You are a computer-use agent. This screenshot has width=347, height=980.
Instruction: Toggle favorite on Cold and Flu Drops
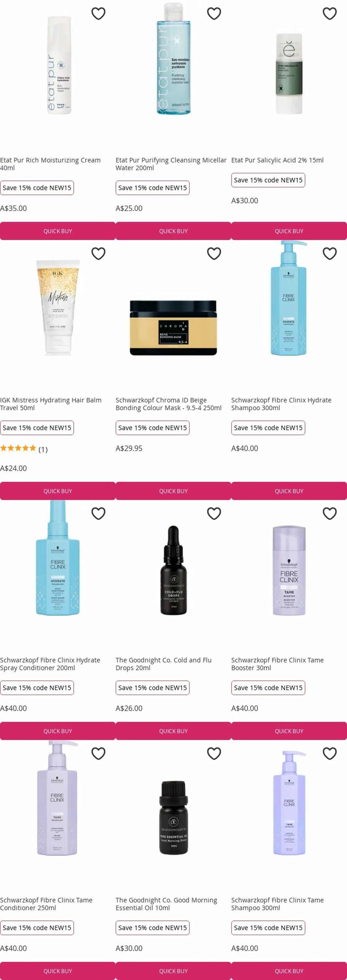(214, 514)
